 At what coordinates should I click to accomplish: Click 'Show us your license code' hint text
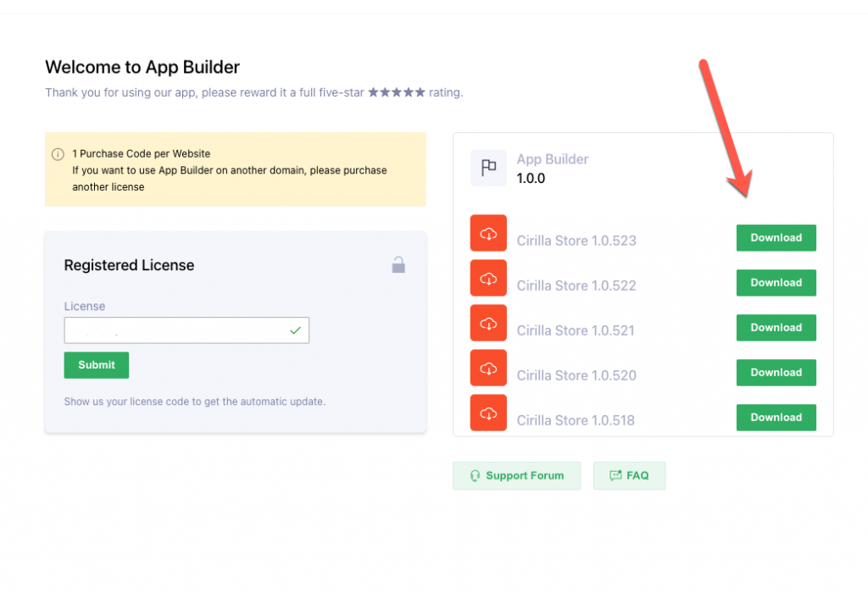click(x=195, y=402)
